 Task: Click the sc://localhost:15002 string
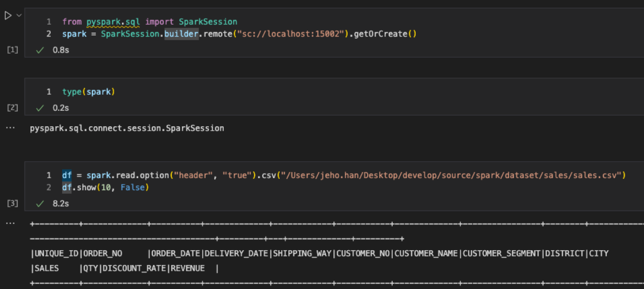coord(289,34)
